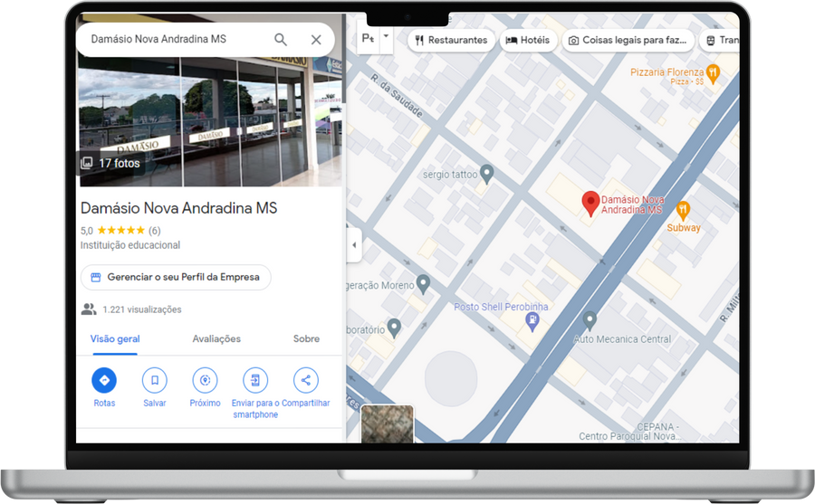This screenshot has width=815, height=504.
Task: Click the Próximo nearby icon
Action: pyautogui.click(x=205, y=380)
